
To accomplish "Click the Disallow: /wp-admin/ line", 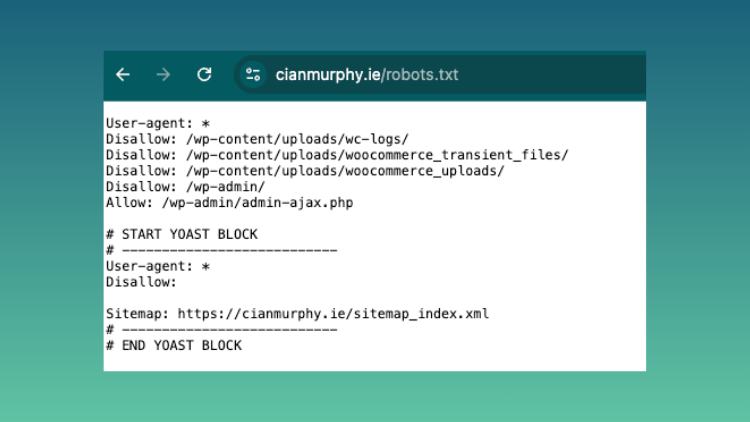I will (x=186, y=187).
